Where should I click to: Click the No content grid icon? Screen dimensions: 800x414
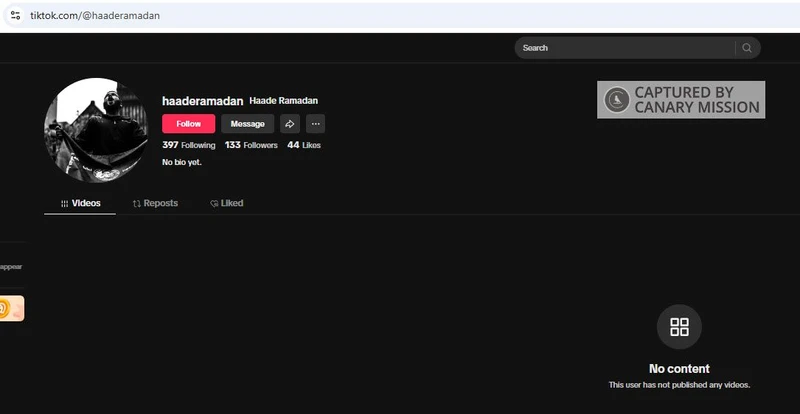tap(679, 327)
